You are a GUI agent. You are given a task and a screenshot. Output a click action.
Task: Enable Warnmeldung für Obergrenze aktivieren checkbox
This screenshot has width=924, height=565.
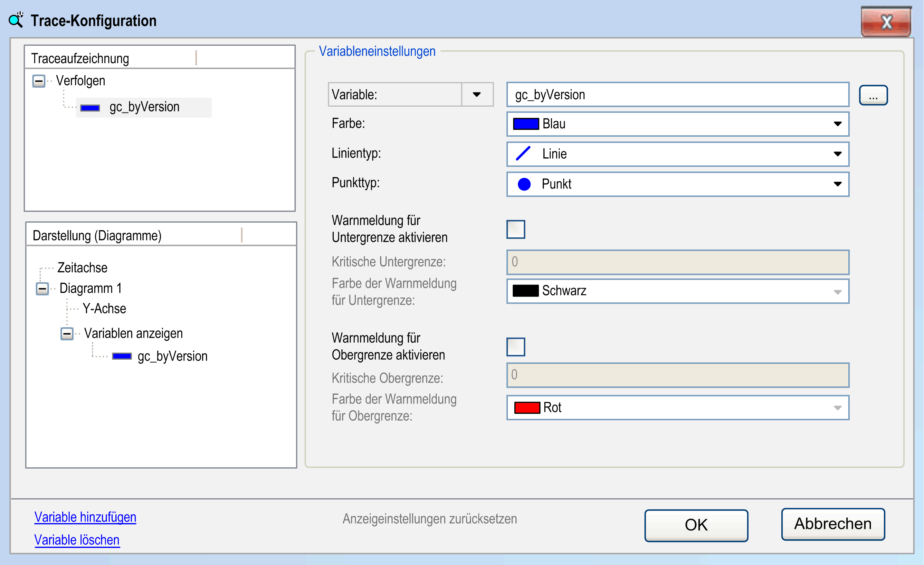point(516,347)
